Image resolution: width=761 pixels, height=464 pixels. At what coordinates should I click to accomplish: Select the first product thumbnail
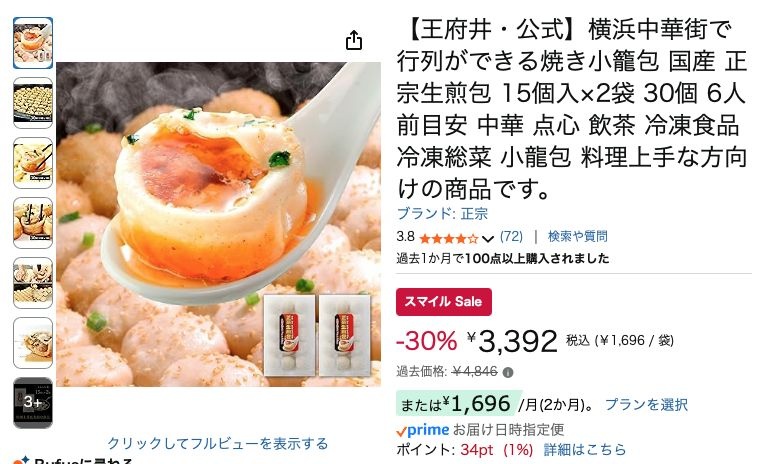[33, 43]
